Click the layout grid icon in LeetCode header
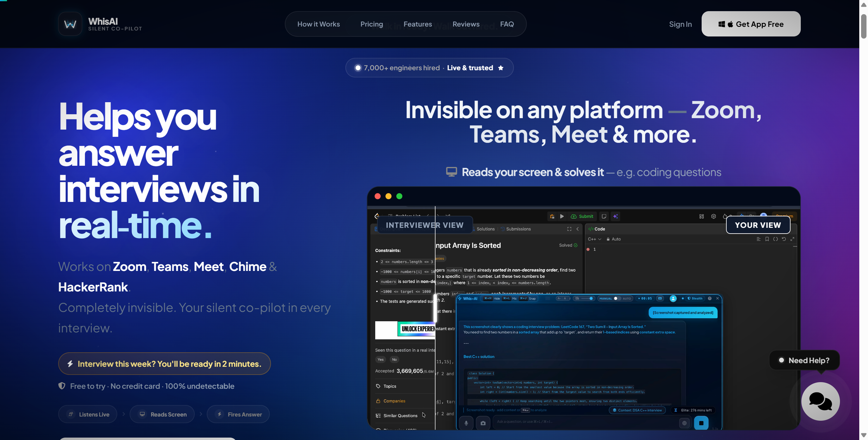 pyautogui.click(x=702, y=216)
